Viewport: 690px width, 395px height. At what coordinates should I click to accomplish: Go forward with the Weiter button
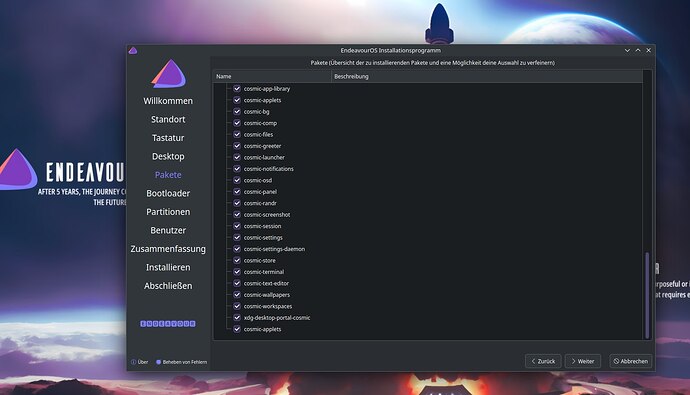click(x=583, y=361)
